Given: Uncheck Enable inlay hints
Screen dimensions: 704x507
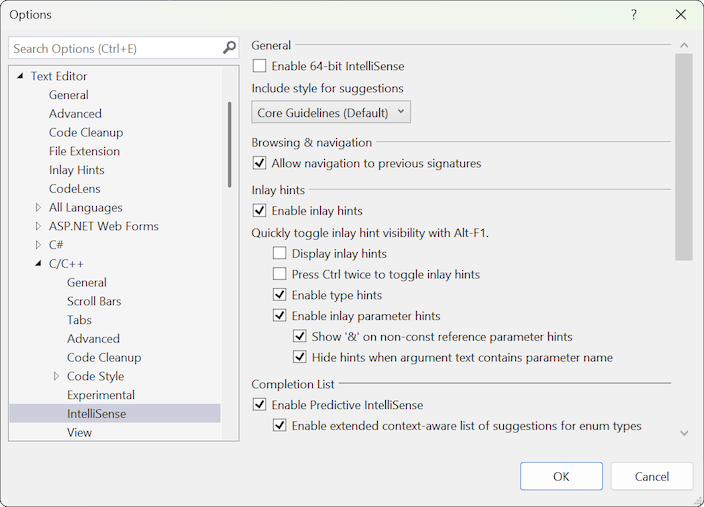Looking at the screenshot, I should click(260, 211).
